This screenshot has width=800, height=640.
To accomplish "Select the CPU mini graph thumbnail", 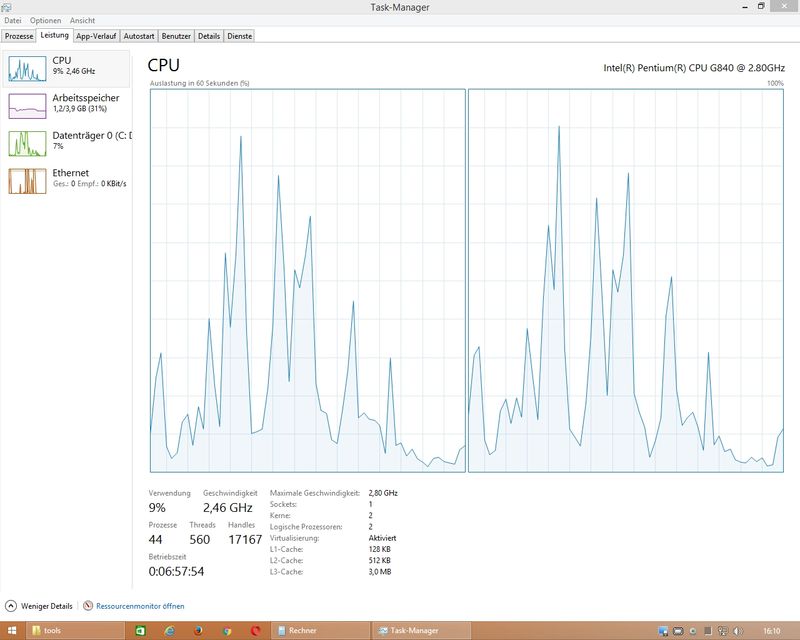I will 27,69.
